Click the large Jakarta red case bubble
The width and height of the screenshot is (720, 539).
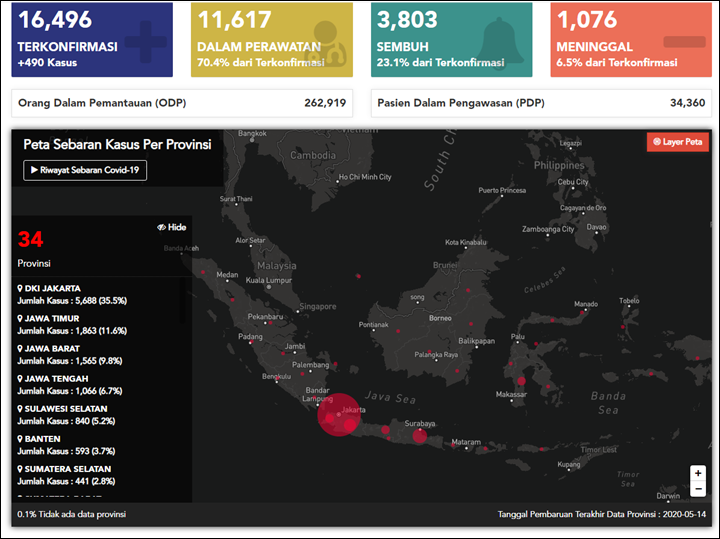(339, 415)
